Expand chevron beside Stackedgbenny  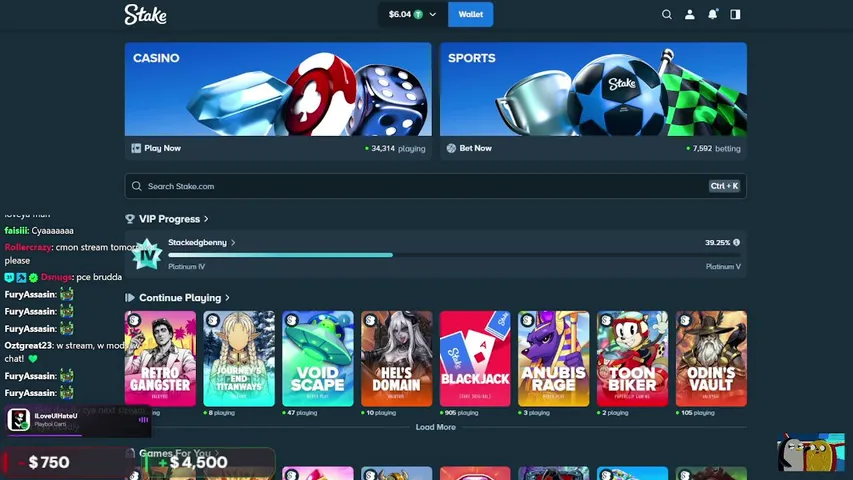233,243
